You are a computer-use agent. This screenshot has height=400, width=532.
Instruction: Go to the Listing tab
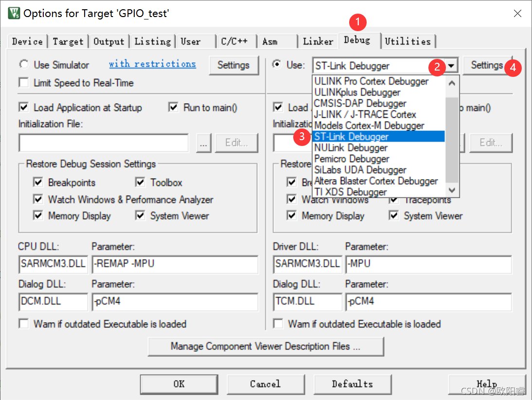pyautogui.click(x=152, y=41)
